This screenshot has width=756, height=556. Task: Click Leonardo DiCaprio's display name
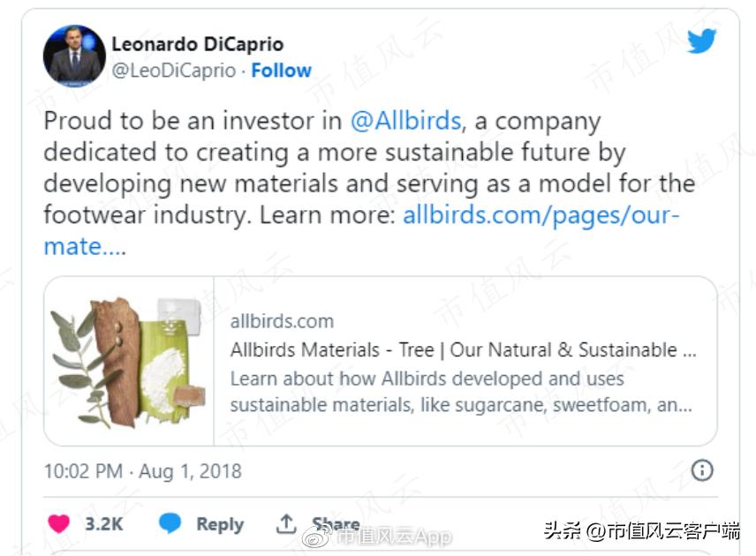198,43
